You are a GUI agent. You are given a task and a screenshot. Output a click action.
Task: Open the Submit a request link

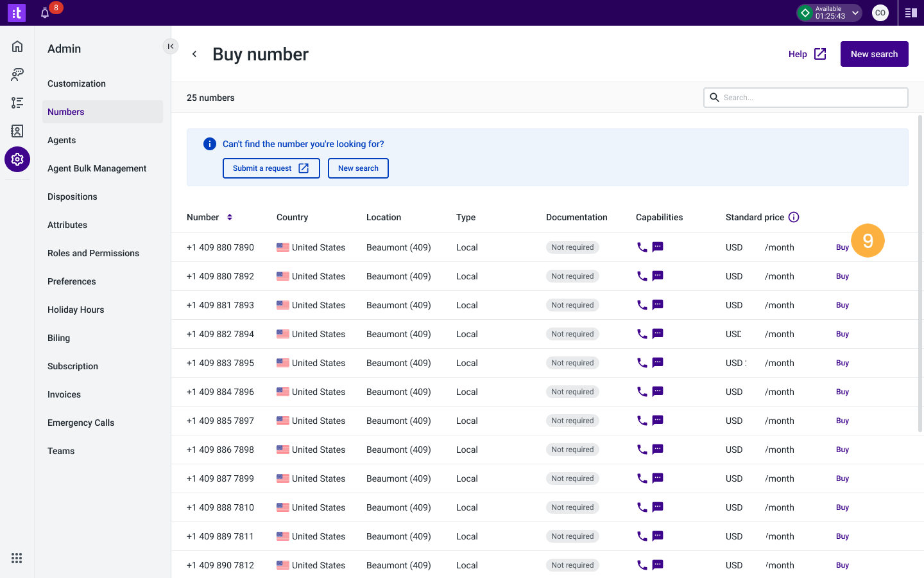pos(271,168)
